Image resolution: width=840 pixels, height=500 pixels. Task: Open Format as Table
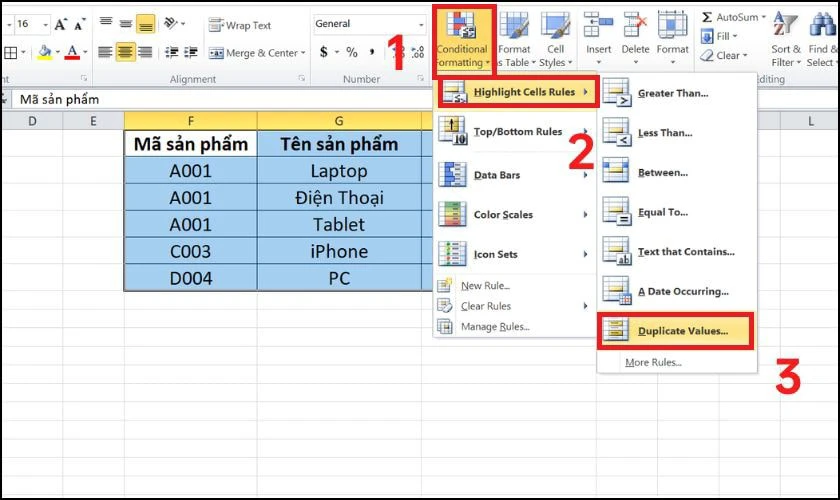tap(515, 40)
